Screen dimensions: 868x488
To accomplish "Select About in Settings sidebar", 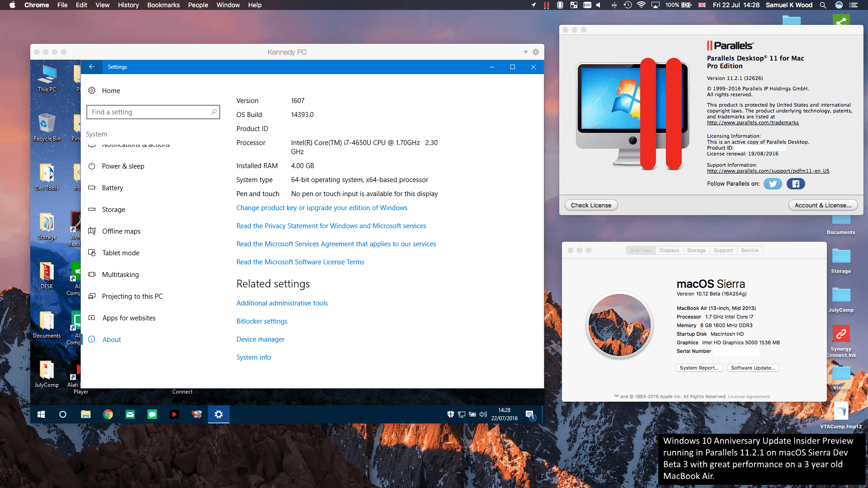I will [112, 340].
